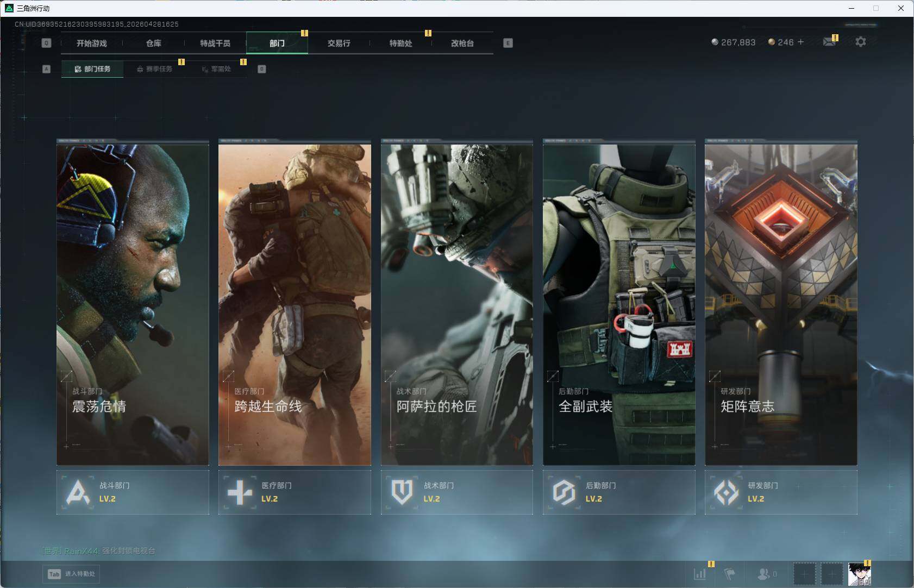Click the plus icon to add currency
The height and width of the screenshot is (588, 914).
[x=800, y=42]
